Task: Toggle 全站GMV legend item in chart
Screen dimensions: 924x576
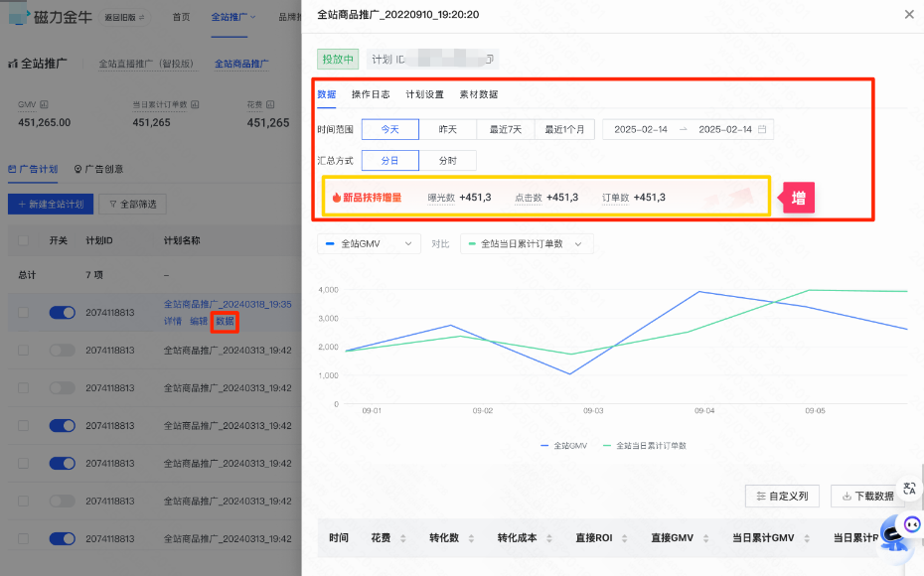Action: [x=564, y=446]
